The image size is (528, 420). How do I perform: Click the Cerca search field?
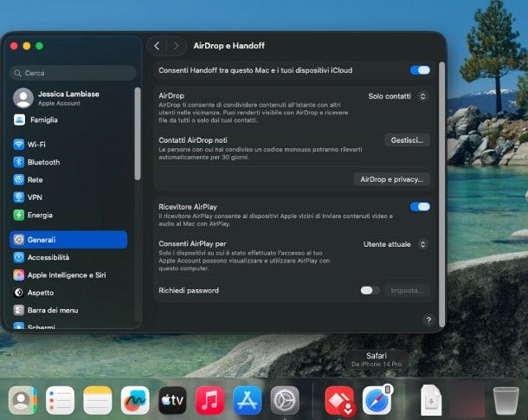tap(73, 73)
